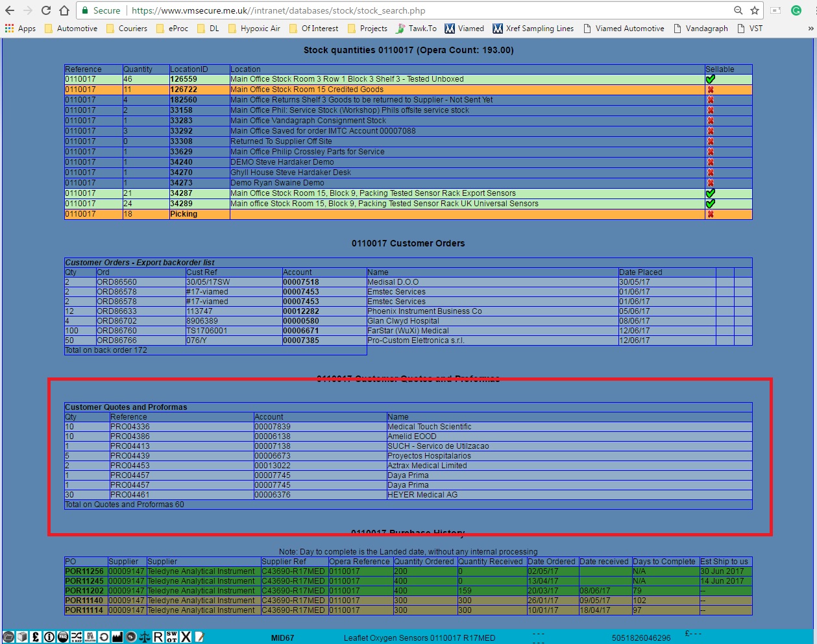Click the X REF cross-reference icon

pyautogui.click(x=77, y=637)
